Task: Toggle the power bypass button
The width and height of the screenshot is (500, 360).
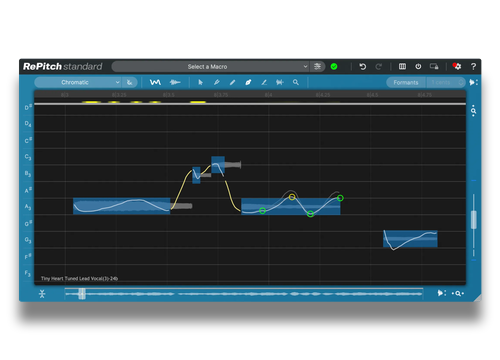Action: [418, 66]
